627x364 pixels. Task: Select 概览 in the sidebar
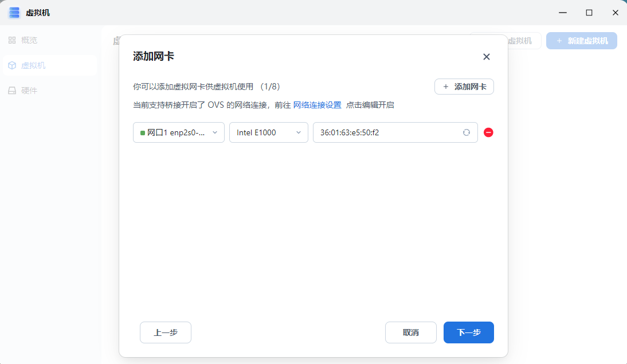click(x=50, y=40)
